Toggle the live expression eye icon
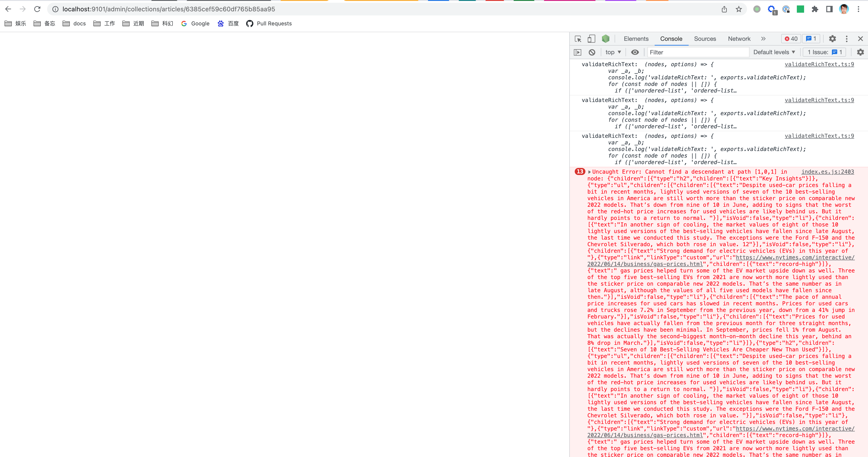868x457 pixels. pos(635,52)
